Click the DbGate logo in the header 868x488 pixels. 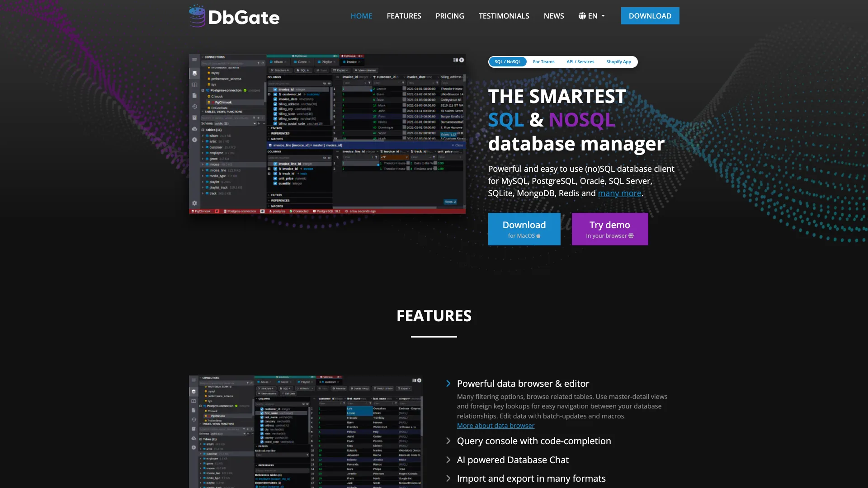(234, 16)
